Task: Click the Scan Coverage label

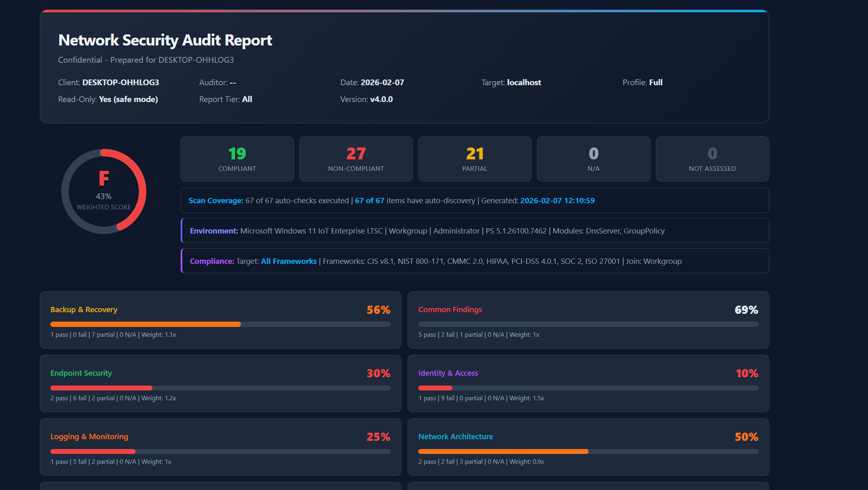Action: pos(216,200)
